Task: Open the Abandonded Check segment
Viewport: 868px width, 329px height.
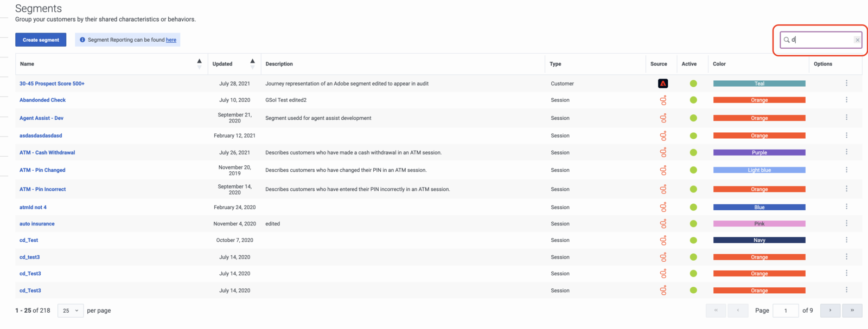Action: tap(42, 100)
